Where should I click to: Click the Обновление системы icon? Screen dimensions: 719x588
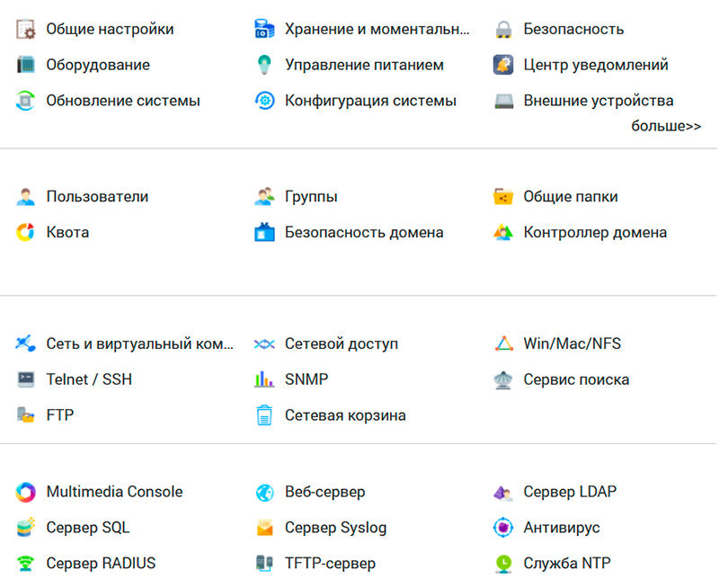[x=26, y=101]
